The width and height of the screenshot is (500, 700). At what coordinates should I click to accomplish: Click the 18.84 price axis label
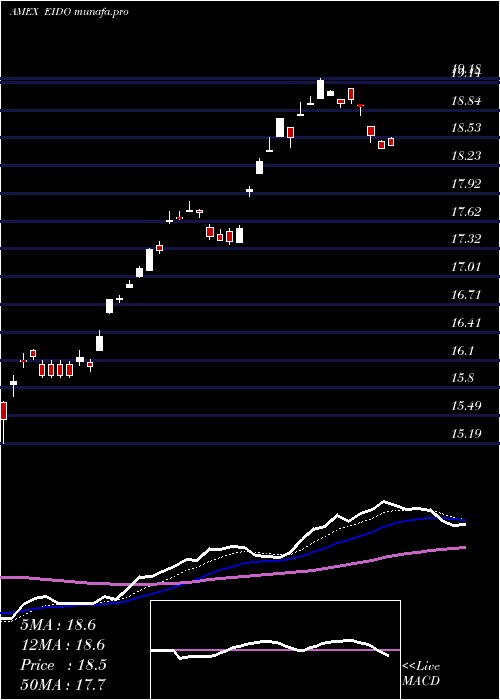[x=466, y=100]
